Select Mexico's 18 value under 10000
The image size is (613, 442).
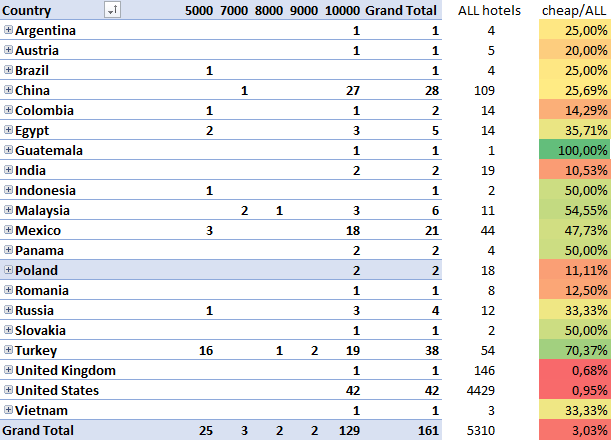pos(353,230)
